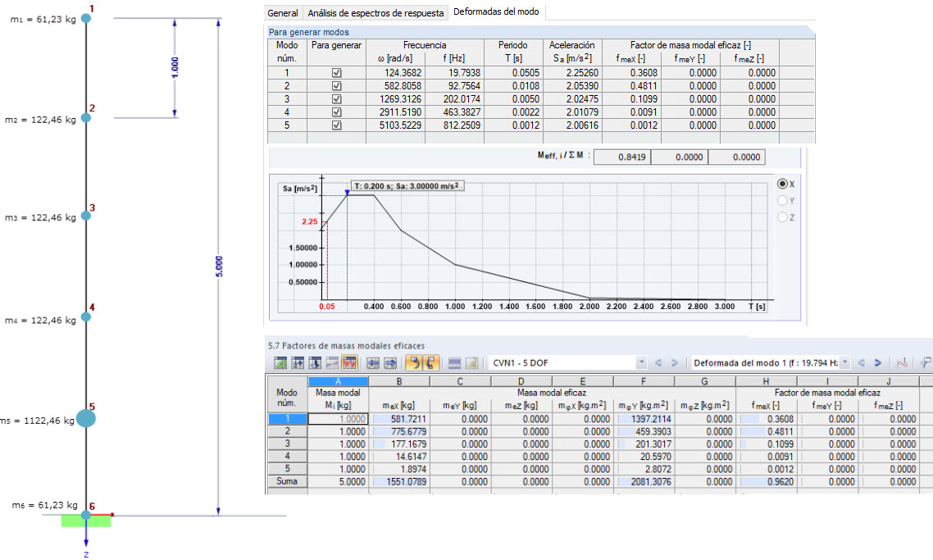Click the last Meff value field (Z)
This screenshot has height=560, width=933.
736,157
